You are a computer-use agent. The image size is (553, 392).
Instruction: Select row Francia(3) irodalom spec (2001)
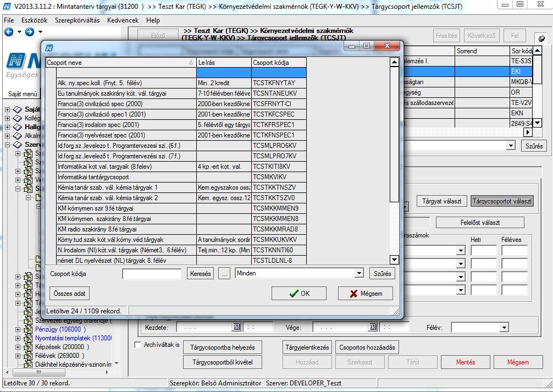[181, 125]
